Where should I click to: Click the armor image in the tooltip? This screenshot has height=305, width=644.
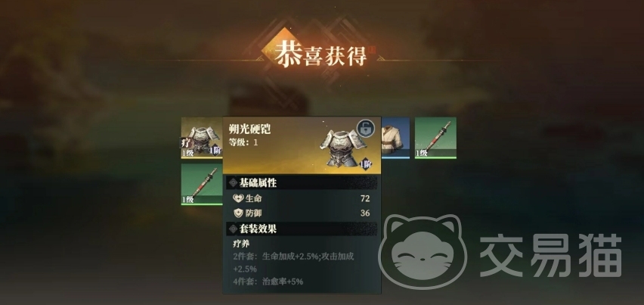pyautogui.click(x=343, y=148)
